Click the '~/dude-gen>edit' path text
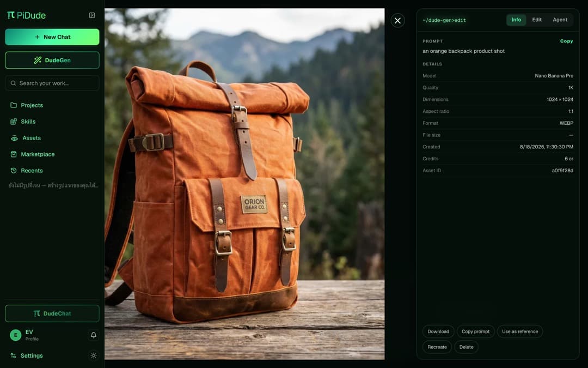588x368 pixels. click(444, 20)
